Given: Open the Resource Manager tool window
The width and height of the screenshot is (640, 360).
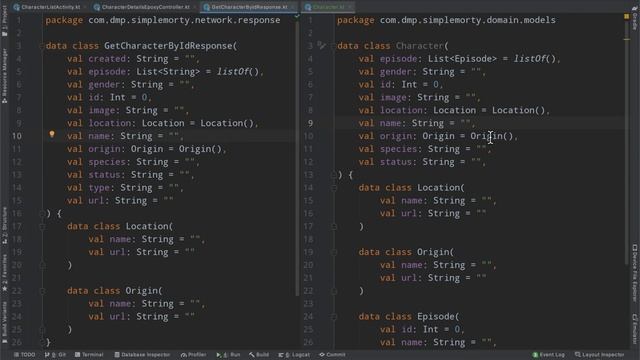Looking at the screenshot, I should (x=4, y=76).
